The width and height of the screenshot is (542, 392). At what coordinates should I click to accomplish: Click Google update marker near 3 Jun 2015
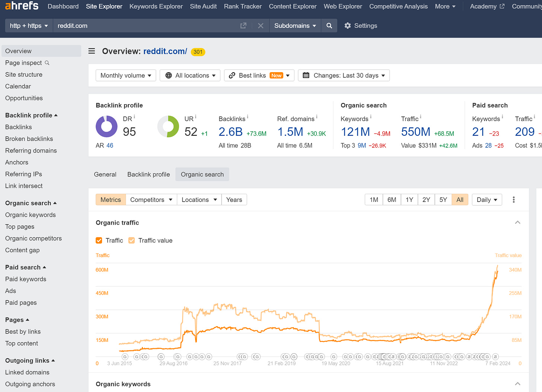pyautogui.click(x=125, y=357)
